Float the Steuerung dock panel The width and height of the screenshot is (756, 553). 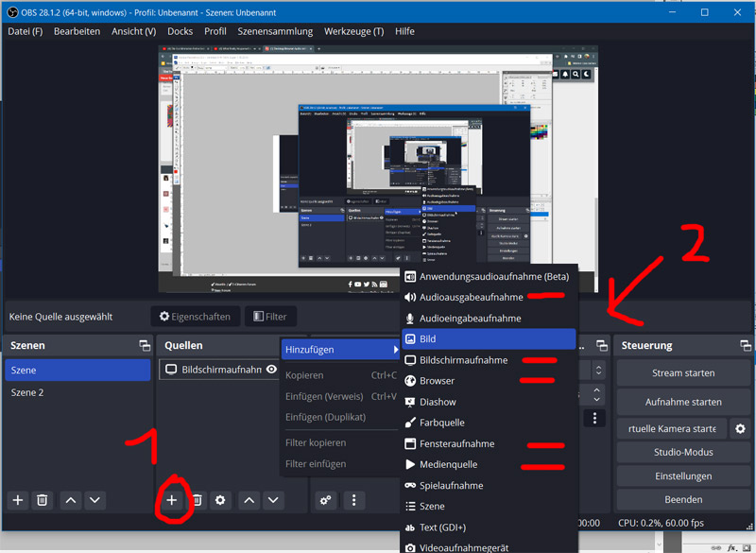click(x=746, y=345)
